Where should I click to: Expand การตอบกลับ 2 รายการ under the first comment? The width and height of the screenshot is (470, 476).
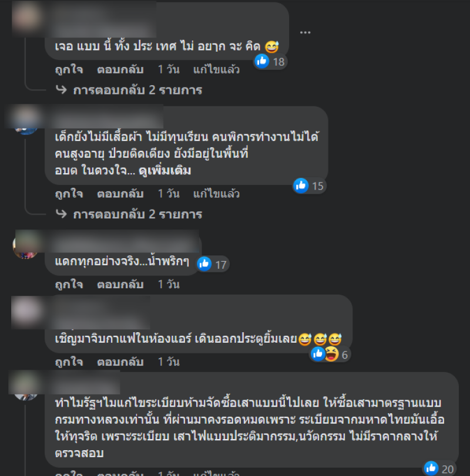(137, 90)
